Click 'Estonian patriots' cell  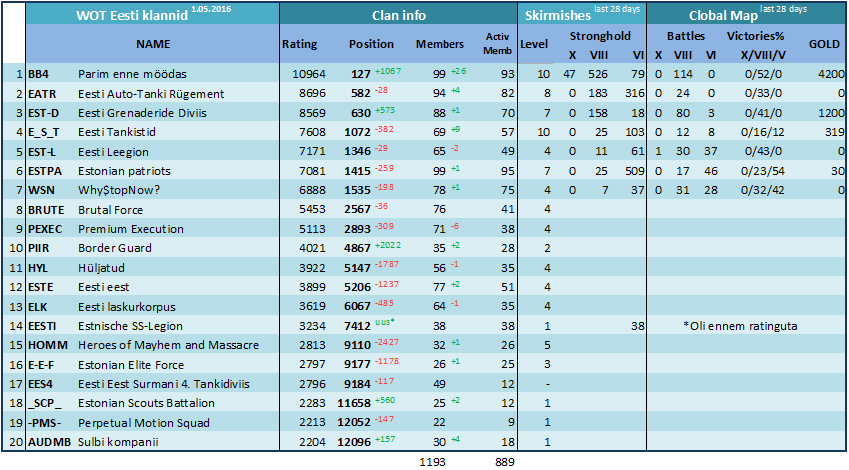(x=125, y=171)
